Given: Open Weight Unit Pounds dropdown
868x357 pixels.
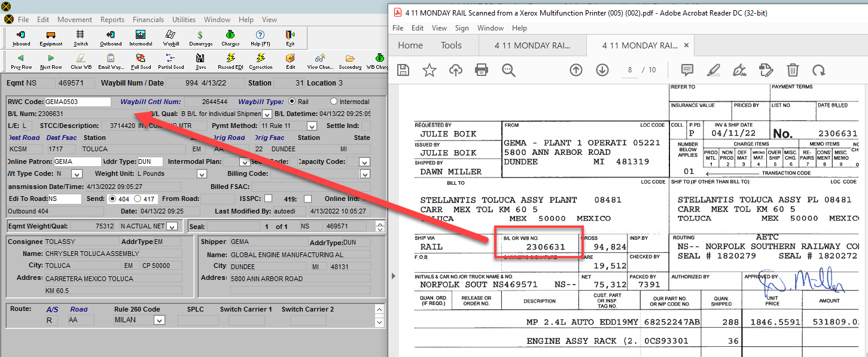Looking at the screenshot, I should 202,174.
